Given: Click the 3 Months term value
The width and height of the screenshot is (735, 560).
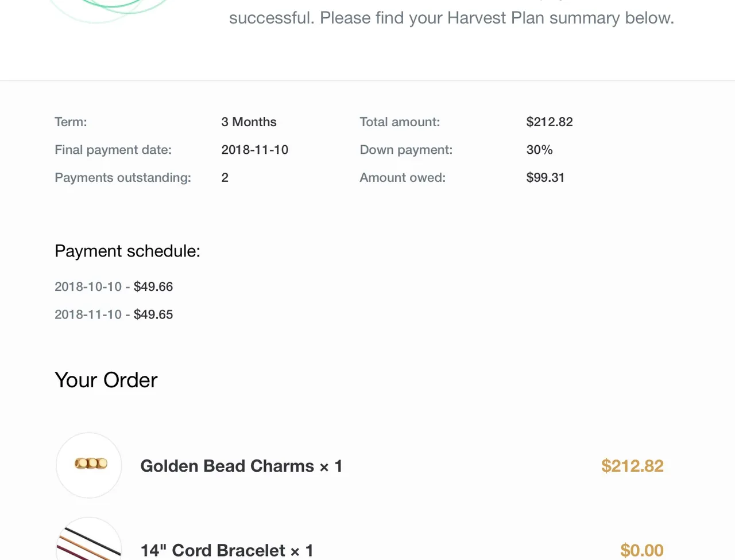Looking at the screenshot, I should pos(249,122).
